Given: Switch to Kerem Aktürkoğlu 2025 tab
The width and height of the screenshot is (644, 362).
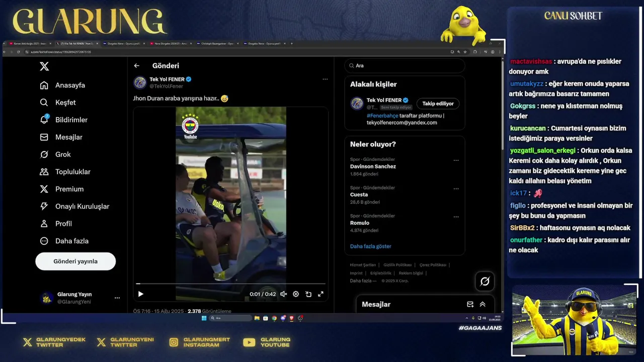Looking at the screenshot, I should pyautogui.click(x=30, y=44).
